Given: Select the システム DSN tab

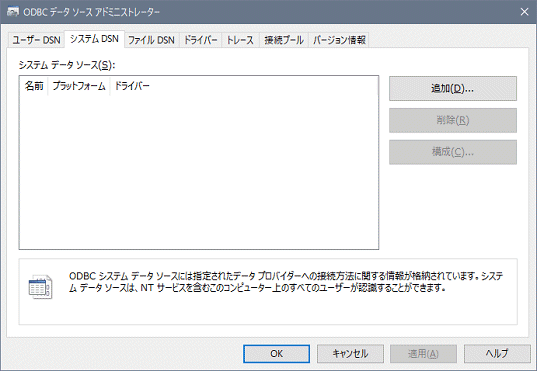Looking at the screenshot, I should point(94,39).
